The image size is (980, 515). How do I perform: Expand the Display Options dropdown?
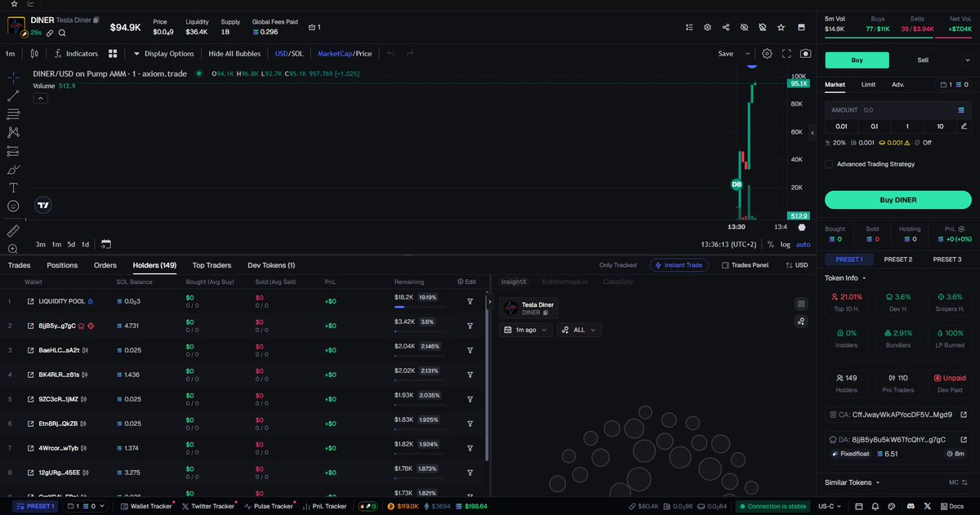163,54
